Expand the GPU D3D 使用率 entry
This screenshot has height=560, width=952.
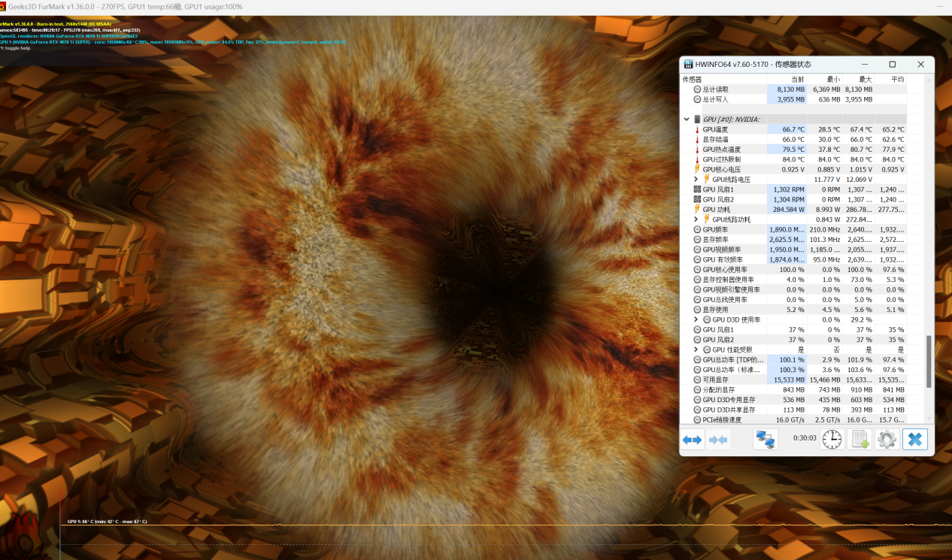point(696,319)
